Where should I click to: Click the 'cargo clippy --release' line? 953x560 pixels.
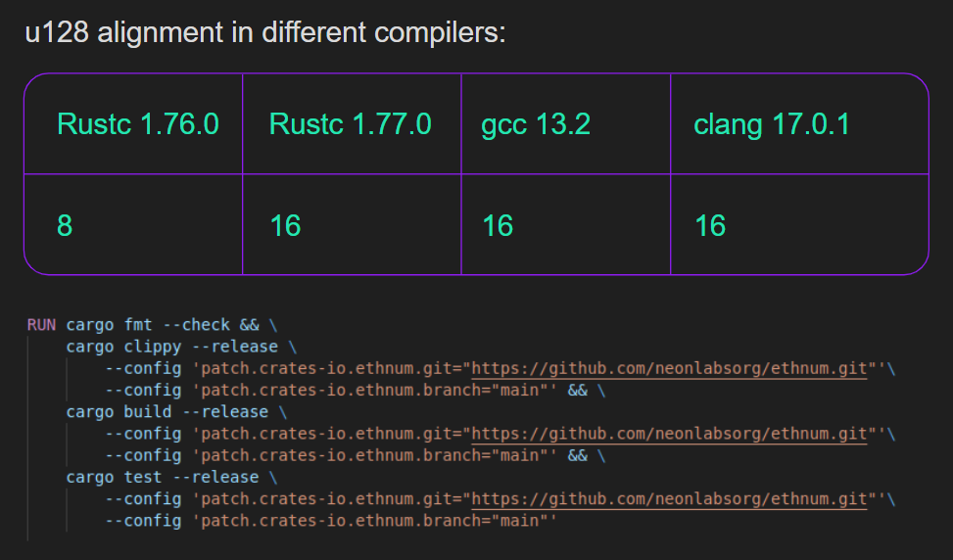(x=181, y=347)
